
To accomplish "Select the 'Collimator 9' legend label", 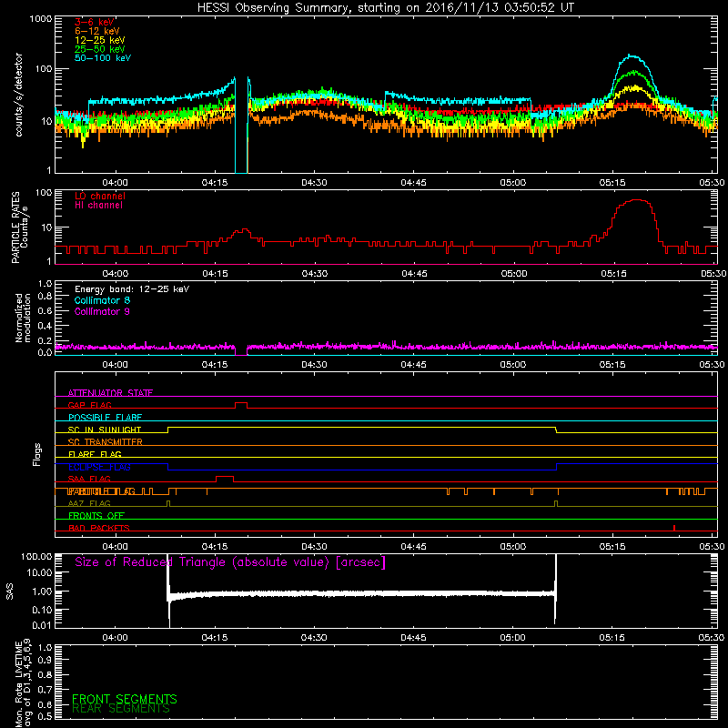I will coord(102,311).
